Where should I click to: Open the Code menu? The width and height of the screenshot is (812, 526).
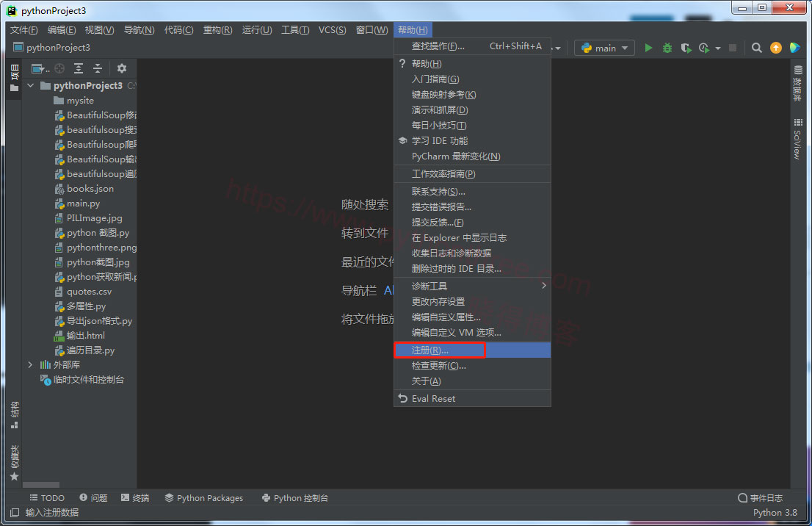point(178,30)
